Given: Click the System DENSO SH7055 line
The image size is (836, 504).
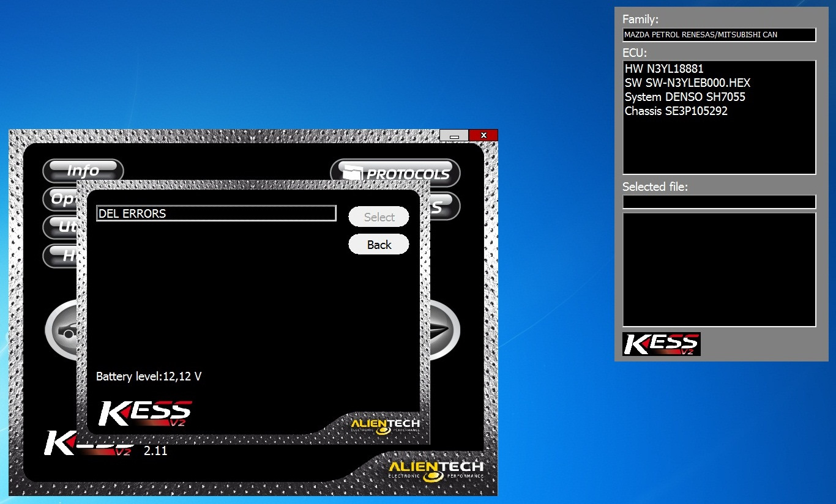Looking at the screenshot, I should [685, 97].
